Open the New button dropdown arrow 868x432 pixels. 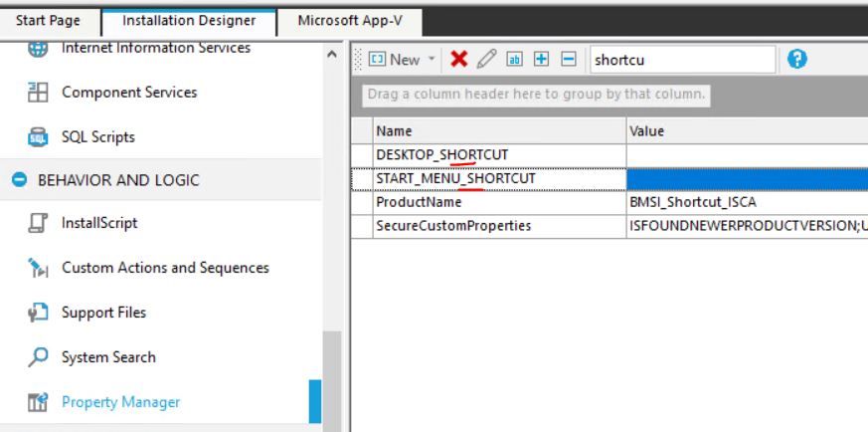[x=432, y=60]
